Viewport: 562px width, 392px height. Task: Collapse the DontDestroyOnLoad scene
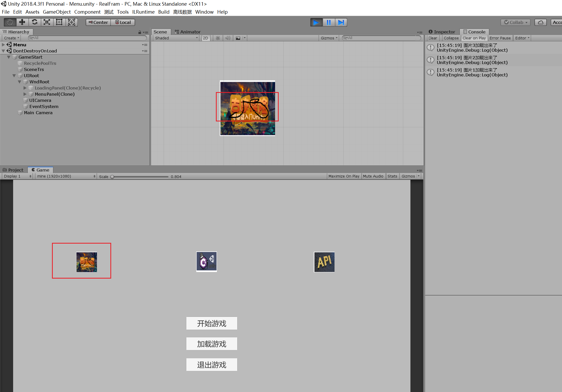point(3,51)
